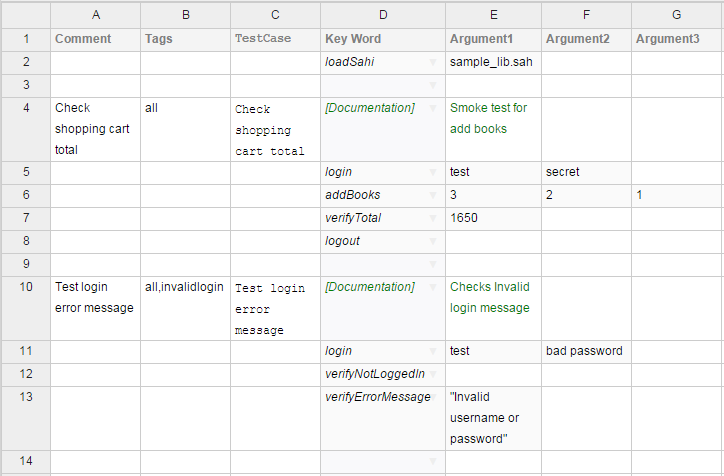Image resolution: width=724 pixels, height=476 pixels.
Task: Select column D header
Action: [x=383, y=15]
